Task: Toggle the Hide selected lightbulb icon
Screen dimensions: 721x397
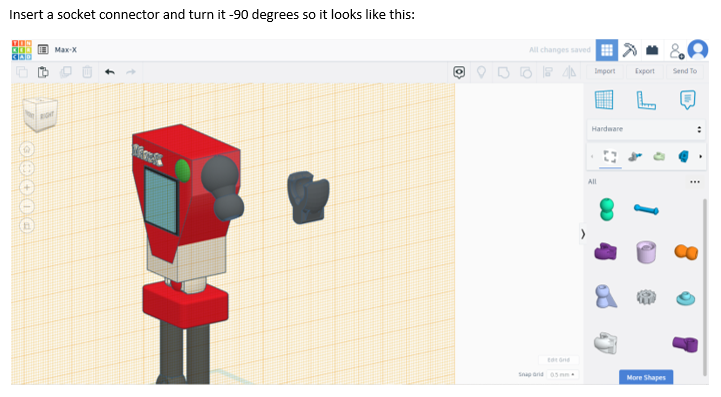Action: [x=481, y=72]
